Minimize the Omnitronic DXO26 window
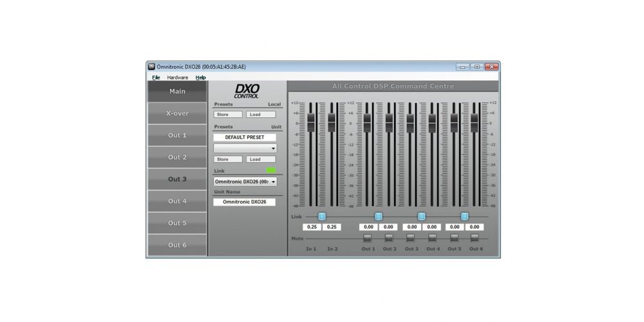 point(462,67)
